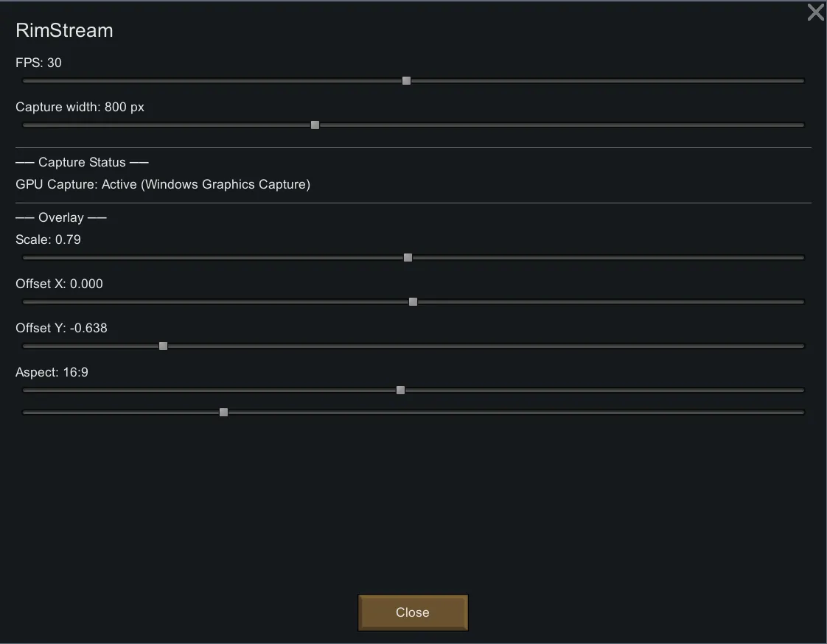Click the Aspect slider handle
This screenshot has width=827, height=644.
400,391
